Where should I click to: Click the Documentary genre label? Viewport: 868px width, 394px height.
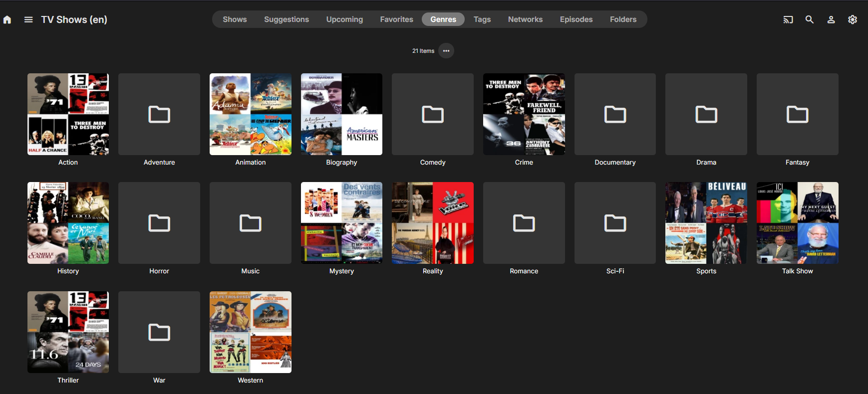coord(615,163)
